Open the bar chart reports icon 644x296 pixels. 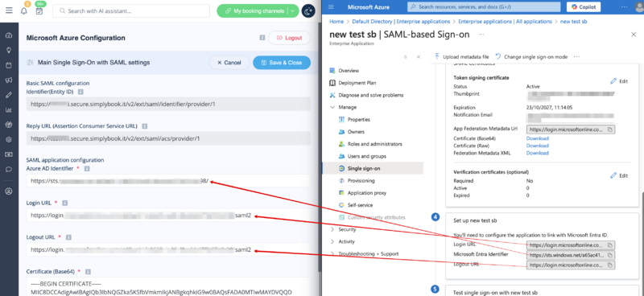pyautogui.click(x=9, y=109)
